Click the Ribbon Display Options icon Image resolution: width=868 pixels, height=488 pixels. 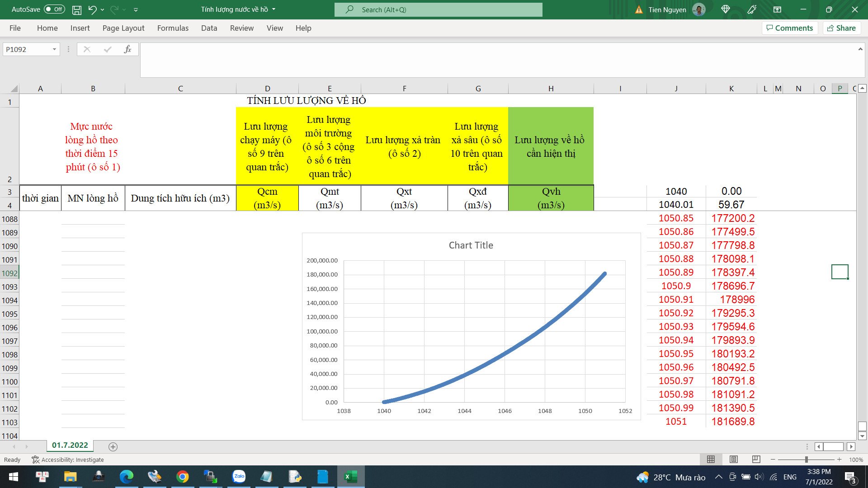tap(777, 9)
